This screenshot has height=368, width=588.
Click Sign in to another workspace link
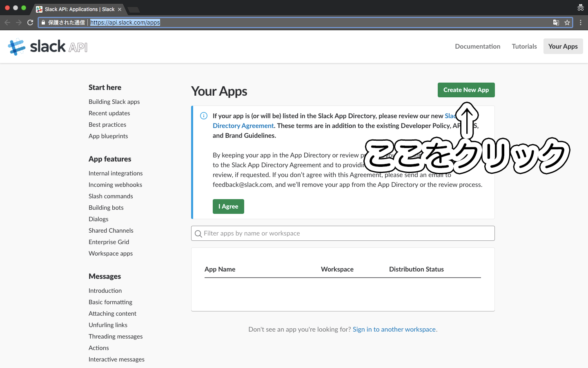395,329
